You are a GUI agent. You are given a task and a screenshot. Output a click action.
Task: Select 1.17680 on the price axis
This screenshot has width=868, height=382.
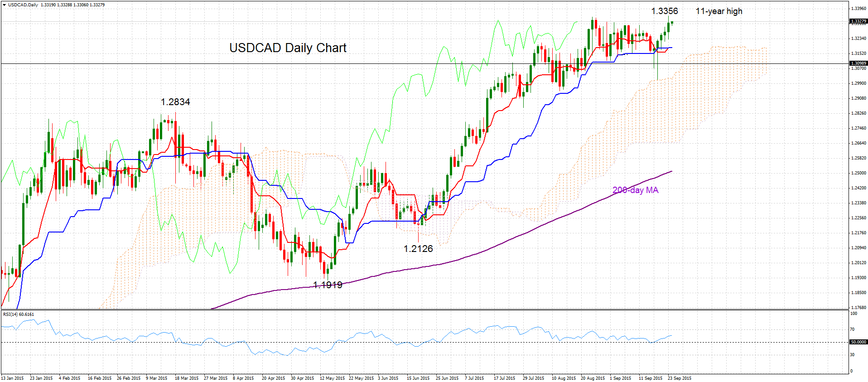858,308
